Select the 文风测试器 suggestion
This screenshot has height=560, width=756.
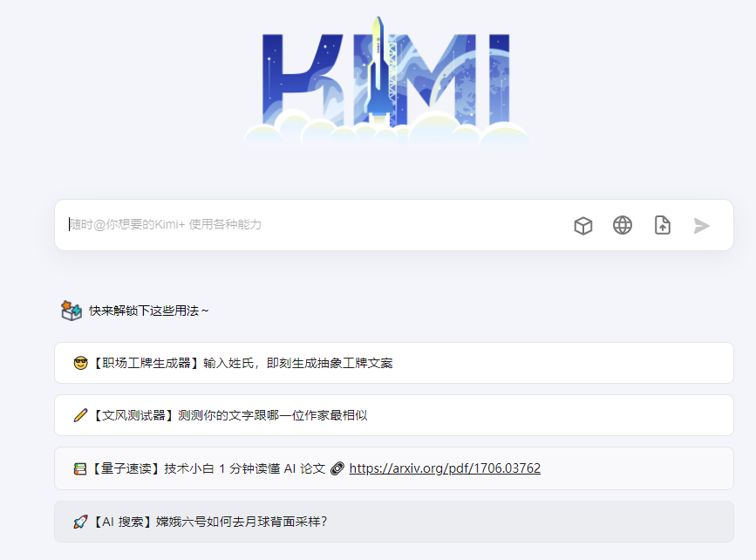point(394,415)
